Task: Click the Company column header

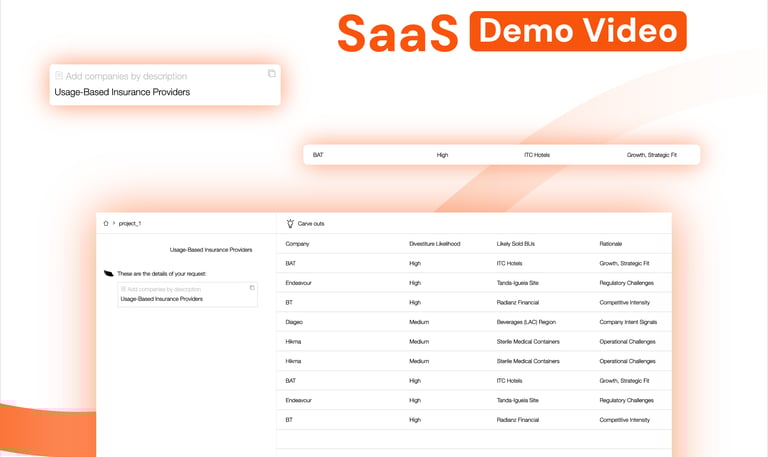Action: coord(297,243)
